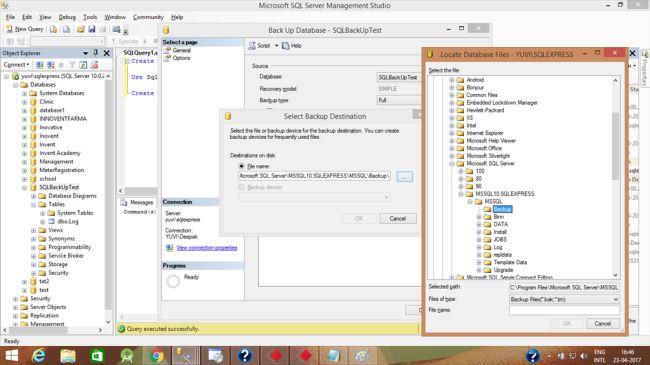This screenshot has height=365, width=650.
Task: Collapse the MSSQL folder in Locate Database Files
Action: [470, 202]
